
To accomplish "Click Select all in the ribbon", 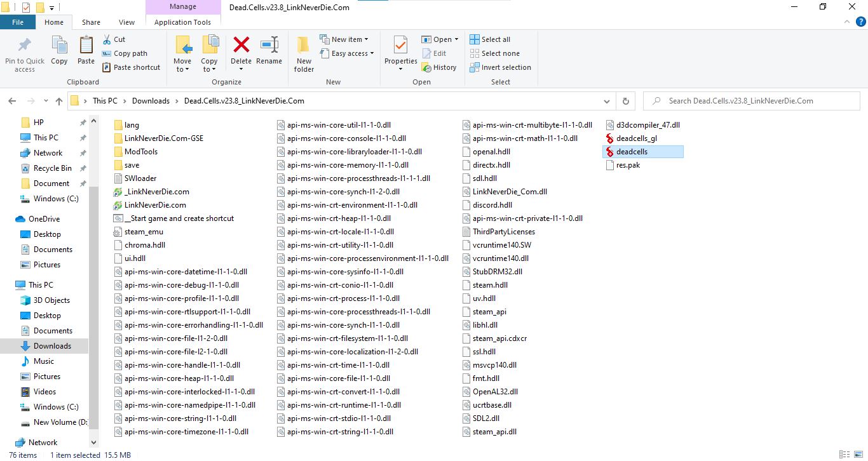I will tap(490, 39).
